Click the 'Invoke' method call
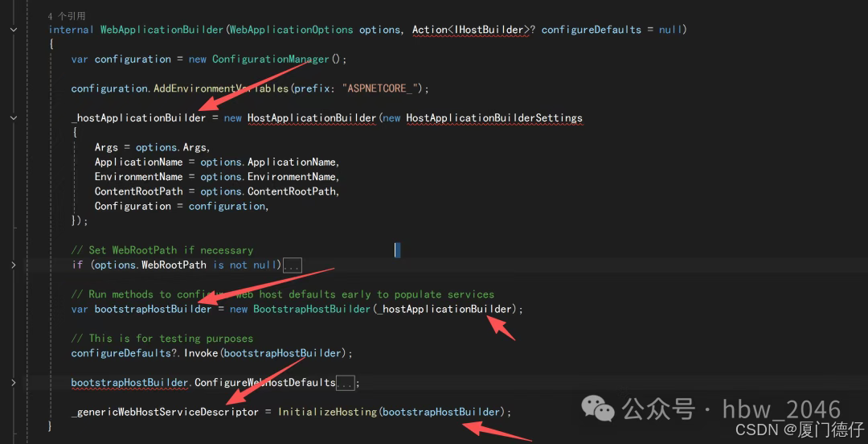 200,353
